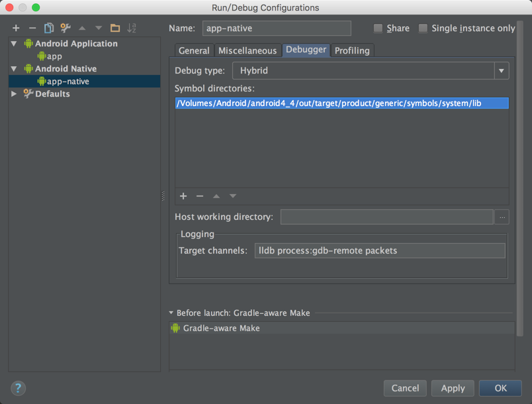The height and width of the screenshot is (404, 532).
Task: Open edit defaults wrench icon
Action: (66, 28)
